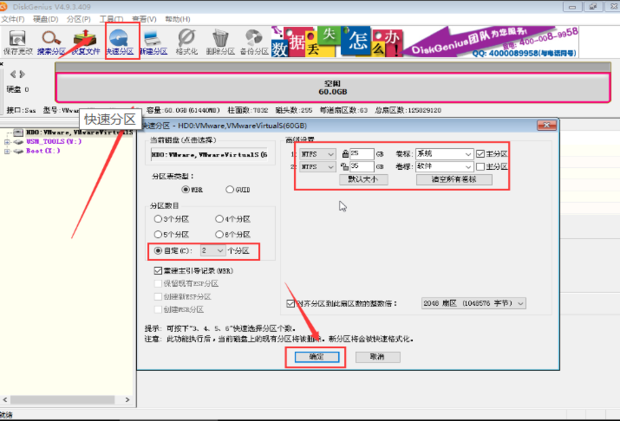
Task: Click scroll left arrow in left panel
Action: 5,400
